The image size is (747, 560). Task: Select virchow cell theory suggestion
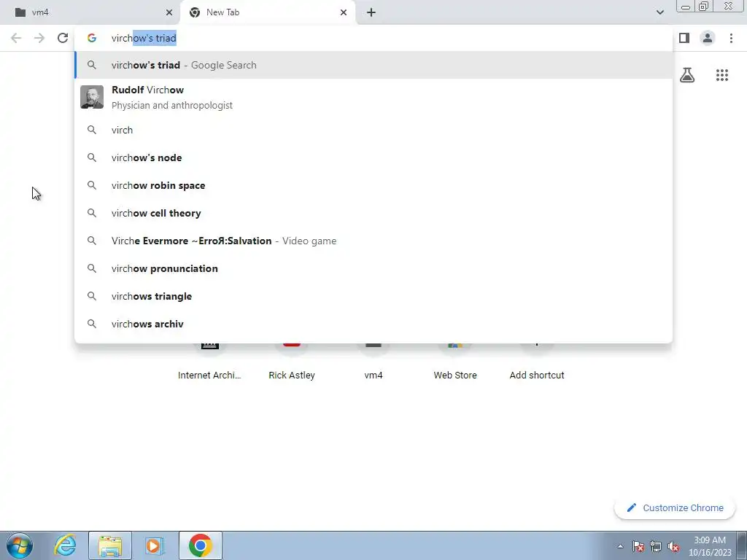click(x=373, y=213)
